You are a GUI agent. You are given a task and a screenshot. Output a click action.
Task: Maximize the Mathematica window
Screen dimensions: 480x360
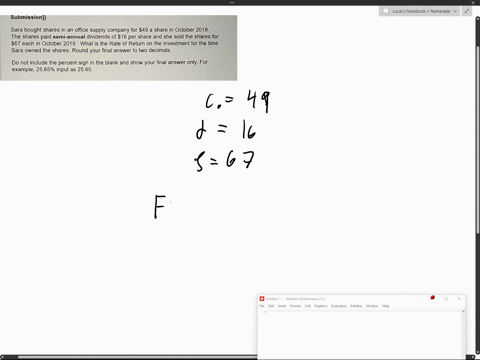coord(446,299)
